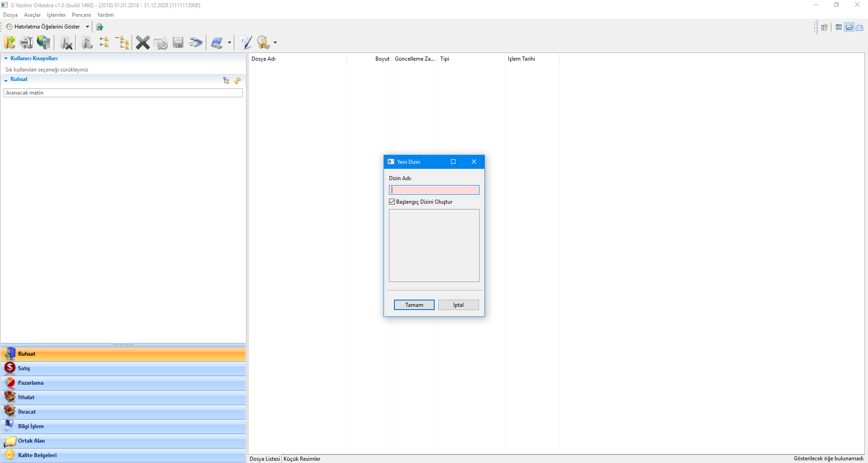Click the document with pen icon
This screenshot has width=868, height=463.
[246, 43]
